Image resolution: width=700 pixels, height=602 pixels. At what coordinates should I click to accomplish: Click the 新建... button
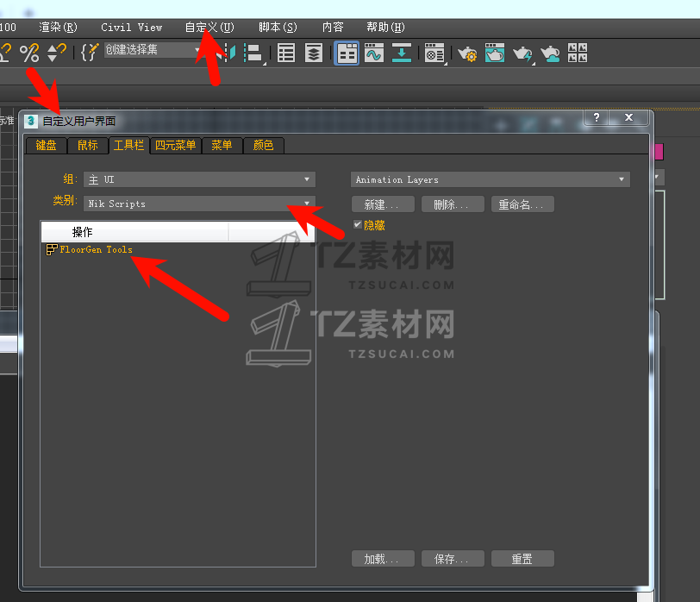[x=383, y=204]
